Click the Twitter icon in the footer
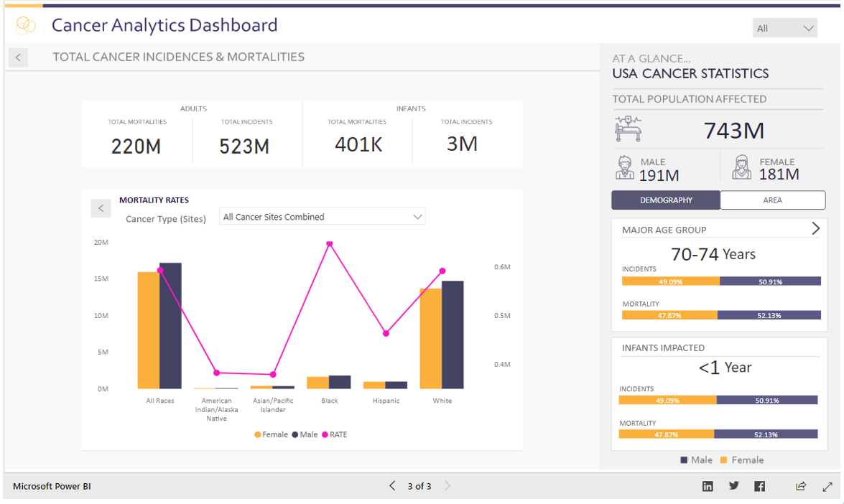844x504 pixels. click(x=733, y=486)
